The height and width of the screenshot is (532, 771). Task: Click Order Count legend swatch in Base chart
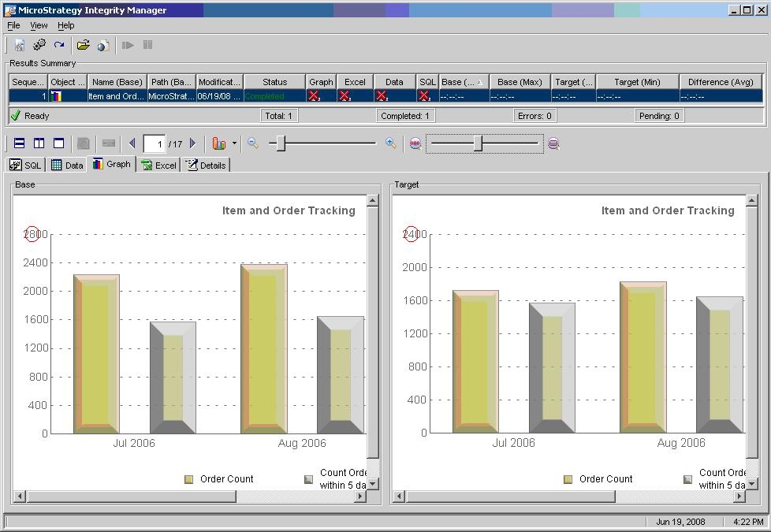coord(189,479)
